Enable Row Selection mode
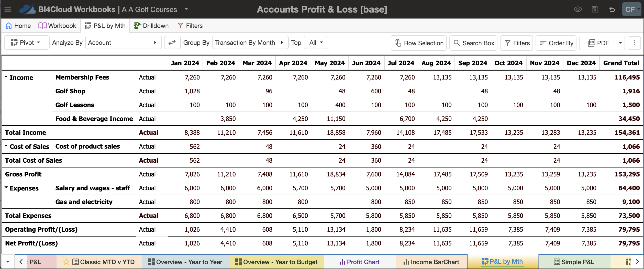Viewport: 644px width, 269px height. [x=419, y=43]
